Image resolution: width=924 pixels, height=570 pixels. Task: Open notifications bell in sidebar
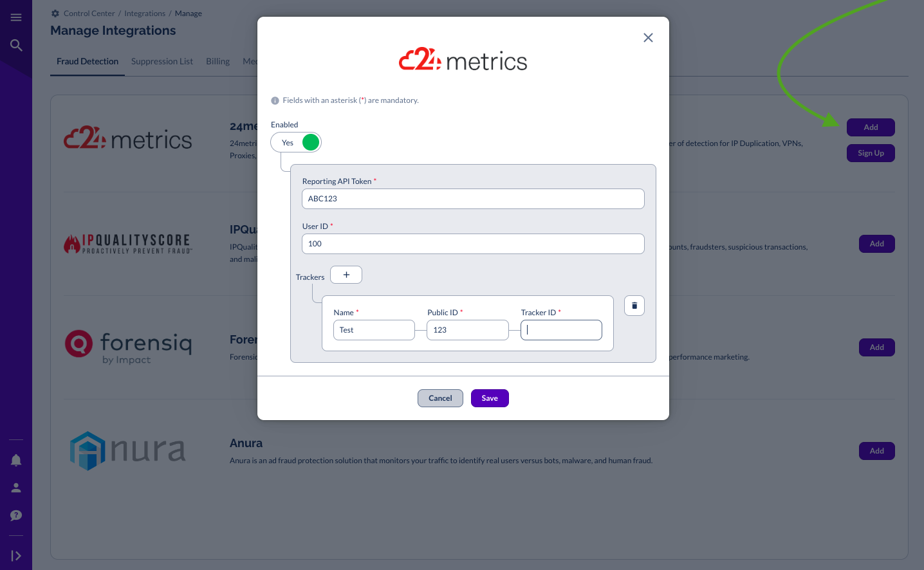(x=16, y=460)
